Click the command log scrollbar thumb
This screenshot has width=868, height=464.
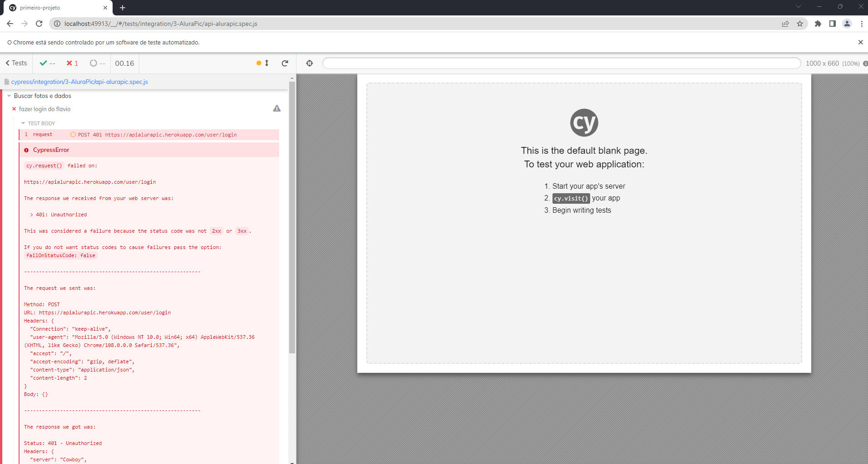coord(292,218)
